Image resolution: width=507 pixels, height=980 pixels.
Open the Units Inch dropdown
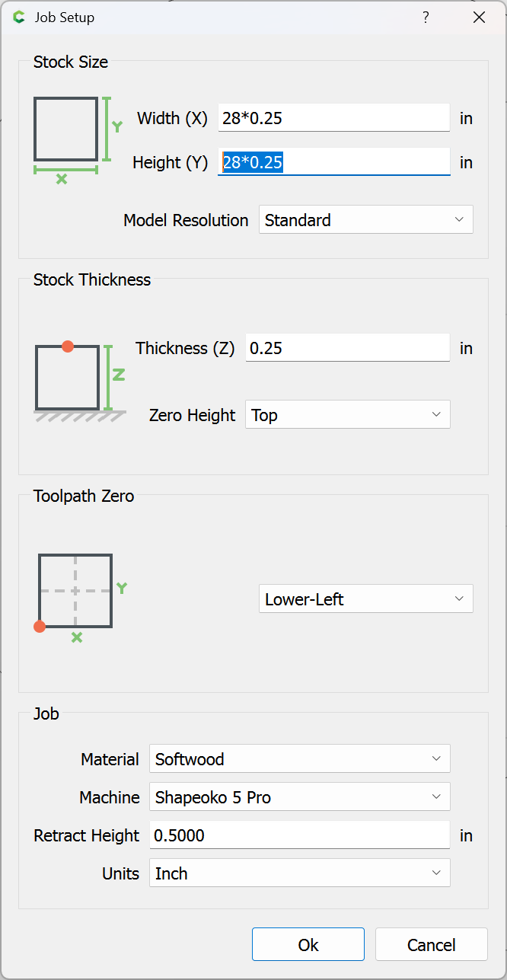click(299, 873)
